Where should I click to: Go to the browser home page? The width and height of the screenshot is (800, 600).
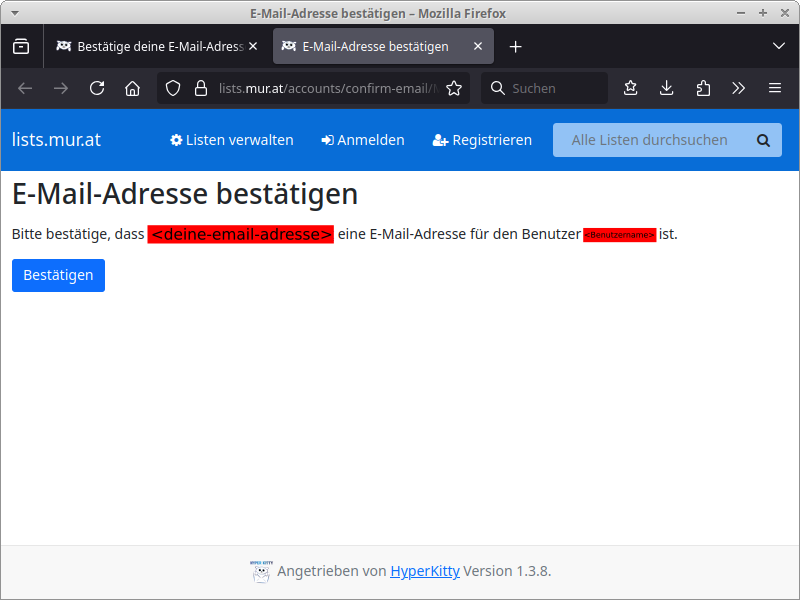pyautogui.click(x=132, y=88)
